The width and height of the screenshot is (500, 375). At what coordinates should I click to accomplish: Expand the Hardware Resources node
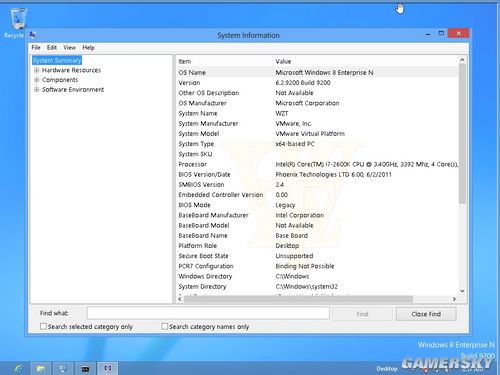pos(37,70)
